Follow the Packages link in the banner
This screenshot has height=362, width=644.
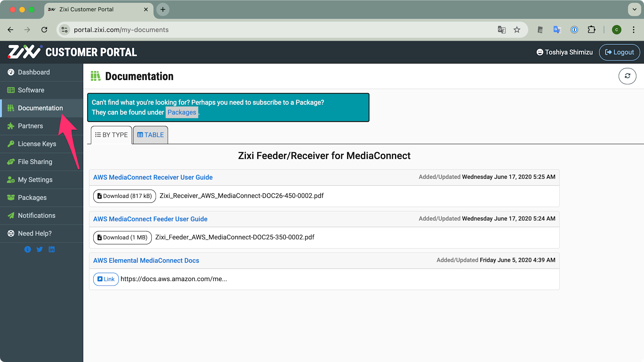click(x=182, y=112)
